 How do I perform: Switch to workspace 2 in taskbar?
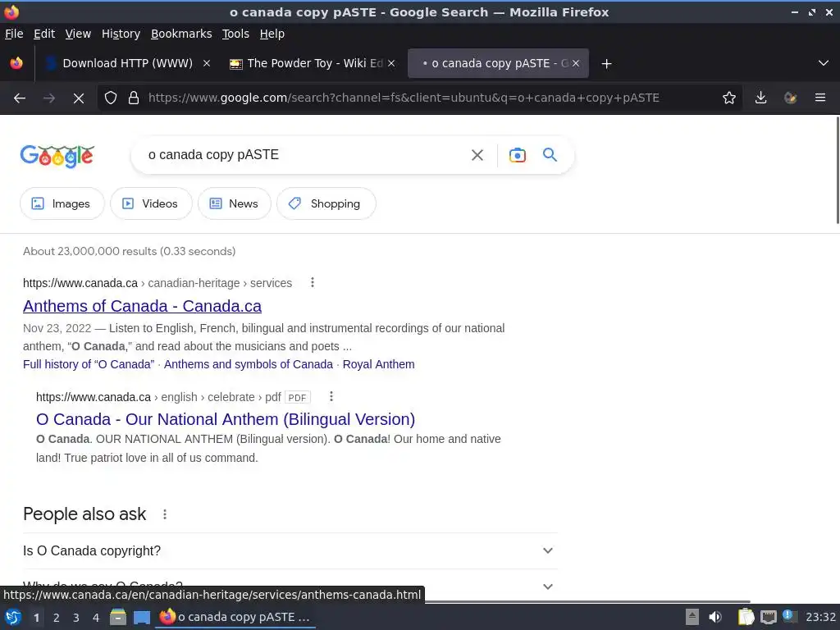pyautogui.click(x=57, y=618)
